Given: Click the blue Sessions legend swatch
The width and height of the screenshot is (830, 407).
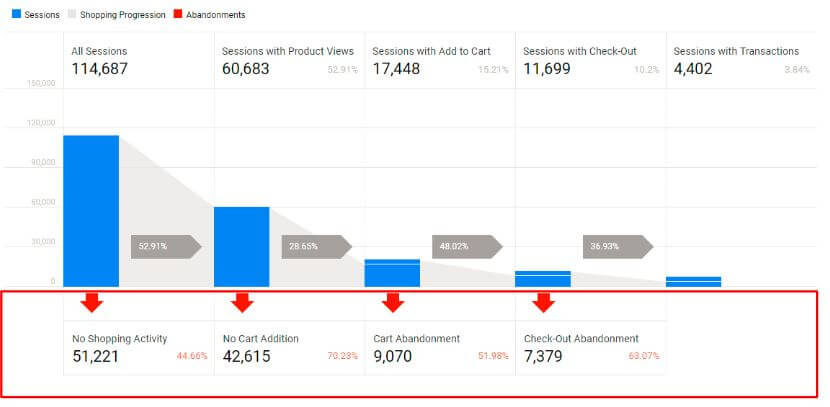Looking at the screenshot, I should [x=15, y=15].
